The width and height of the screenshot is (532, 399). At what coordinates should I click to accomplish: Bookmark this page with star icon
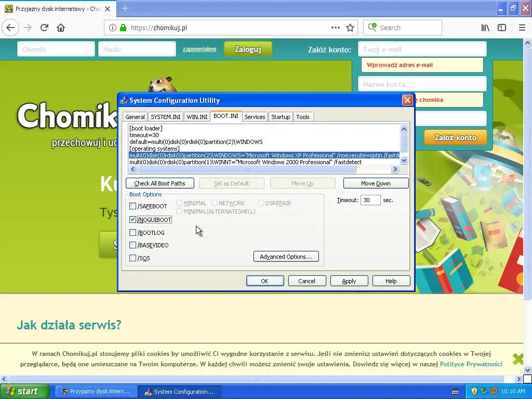coord(350,28)
